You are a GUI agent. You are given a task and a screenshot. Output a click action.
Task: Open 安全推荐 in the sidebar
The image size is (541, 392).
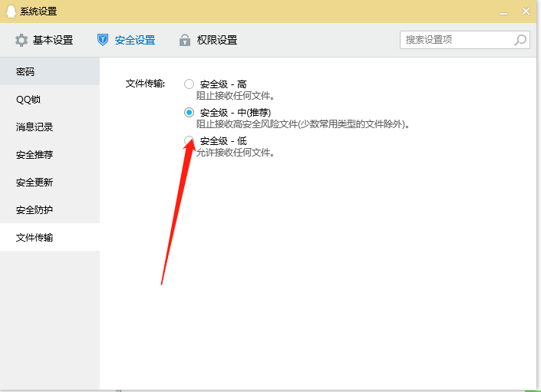50,154
